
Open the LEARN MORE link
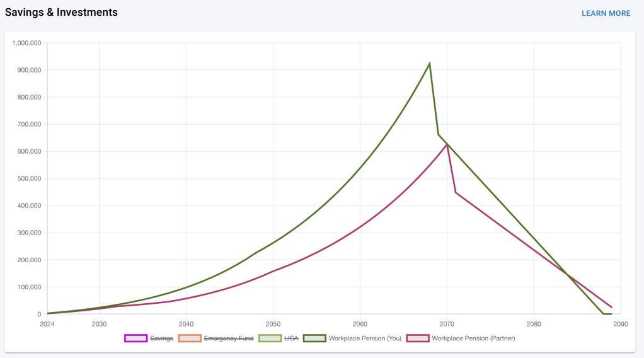click(x=606, y=13)
